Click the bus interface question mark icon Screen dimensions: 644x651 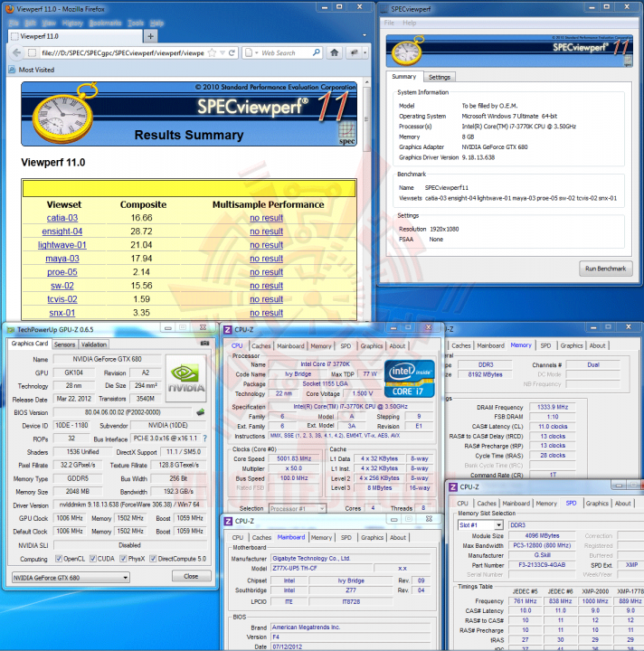pos(204,439)
